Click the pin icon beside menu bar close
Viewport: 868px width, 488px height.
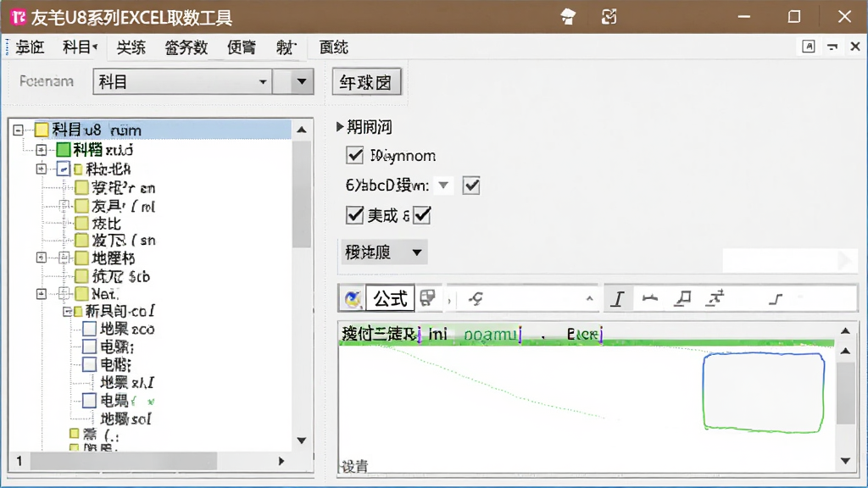pyautogui.click(x=832, y=47)
